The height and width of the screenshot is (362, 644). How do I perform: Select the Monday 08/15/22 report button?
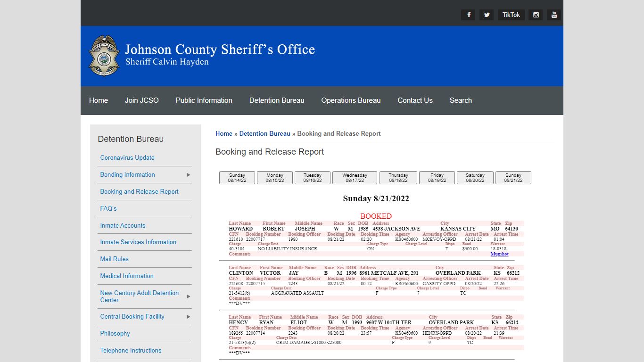pyautogui.click(x=275, y=178)
